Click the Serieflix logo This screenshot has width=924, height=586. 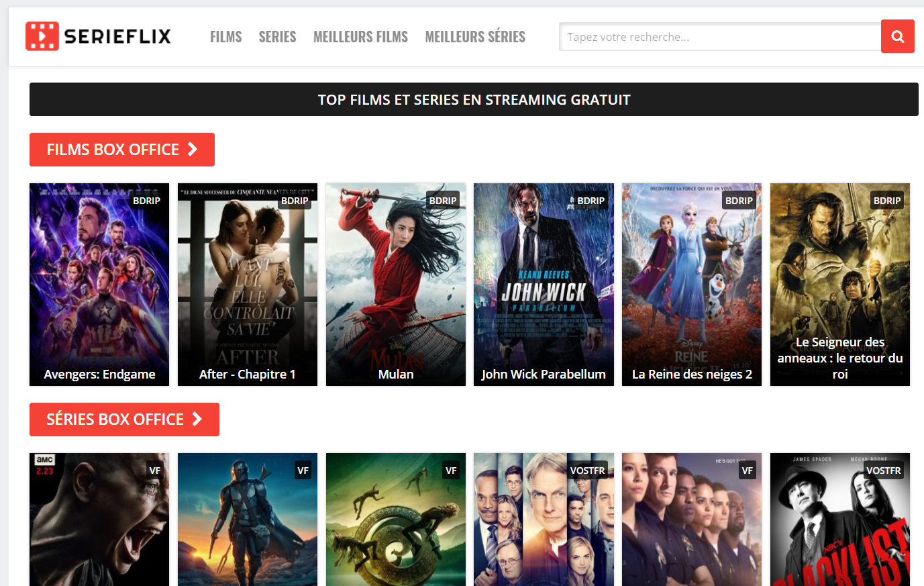(98, 36)
